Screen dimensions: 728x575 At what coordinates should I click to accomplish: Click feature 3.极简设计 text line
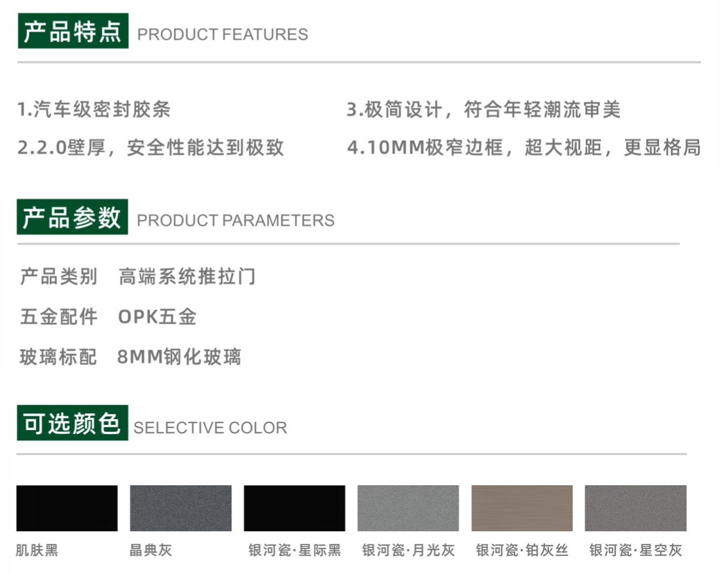tap(483, 109)
